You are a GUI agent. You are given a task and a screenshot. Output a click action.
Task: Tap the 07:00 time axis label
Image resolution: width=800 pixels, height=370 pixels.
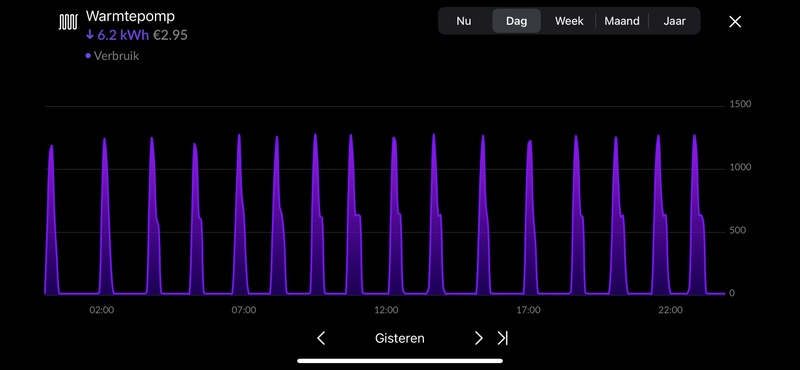(244, 310)
